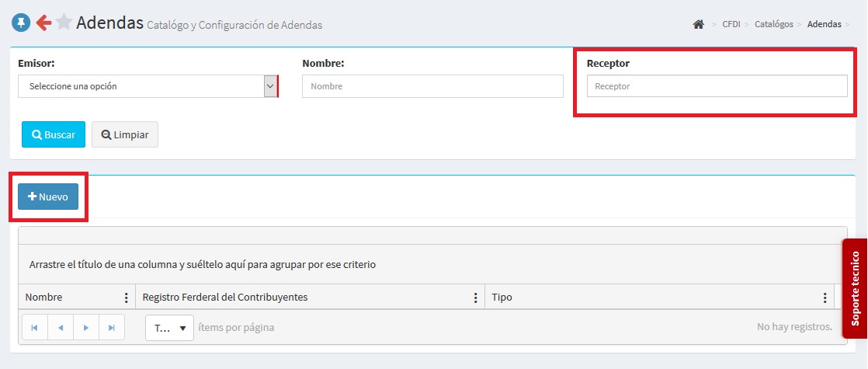Open Registro Federal column options menu

(x=475, y=298)
